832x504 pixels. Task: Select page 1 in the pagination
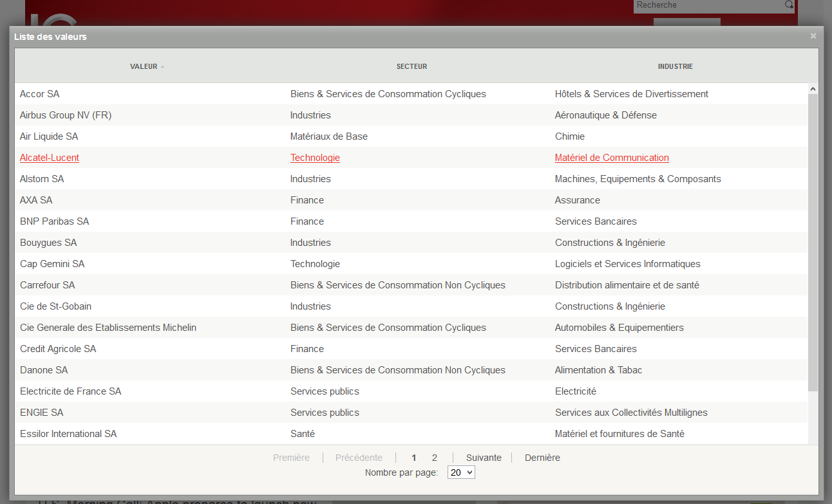[x=414, y=458]
